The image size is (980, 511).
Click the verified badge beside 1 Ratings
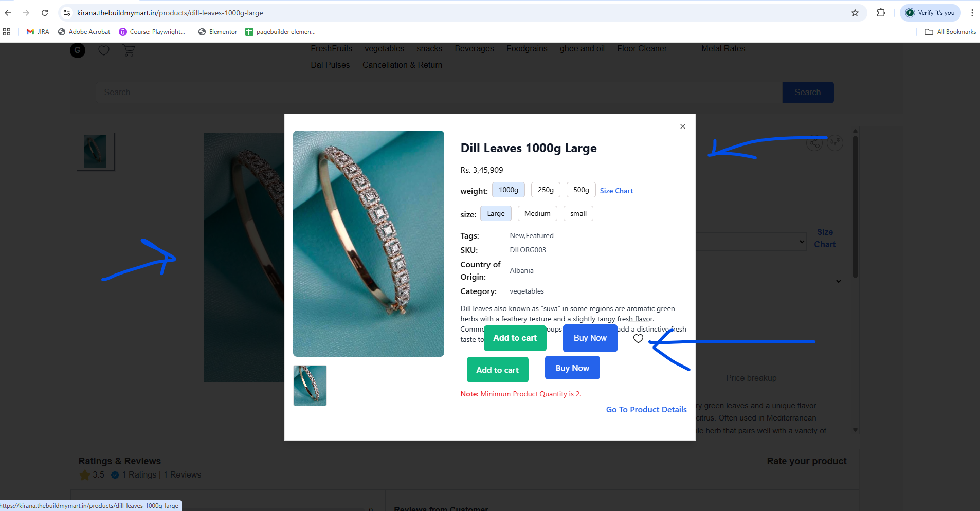[115, 475]
